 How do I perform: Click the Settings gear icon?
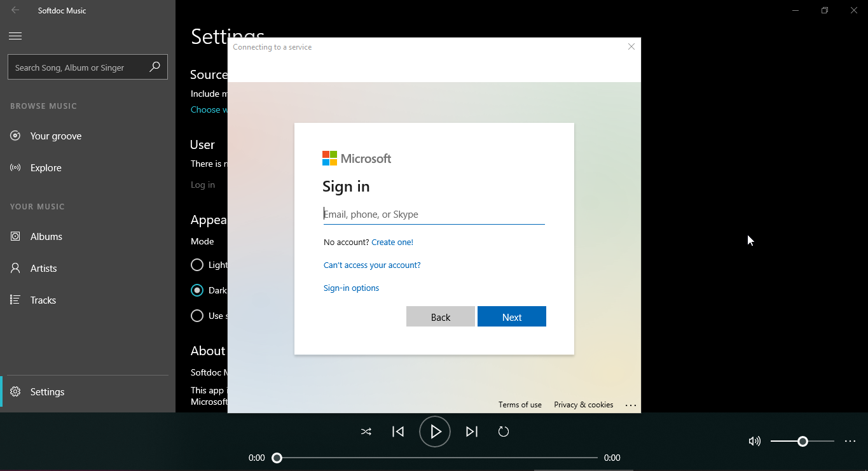pyautogui.click(x=15, y=391)
